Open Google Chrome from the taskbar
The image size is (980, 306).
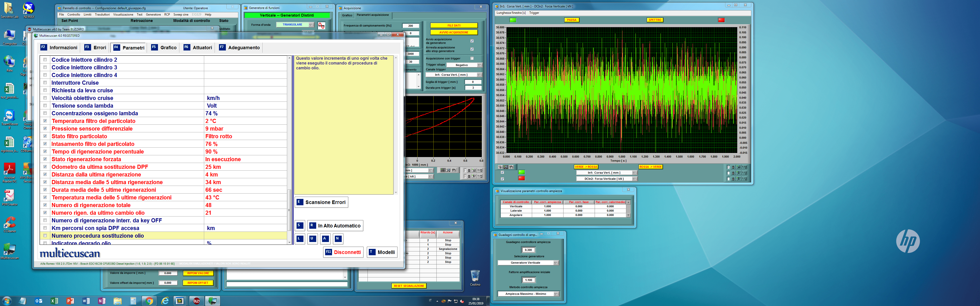pos(150,301)
